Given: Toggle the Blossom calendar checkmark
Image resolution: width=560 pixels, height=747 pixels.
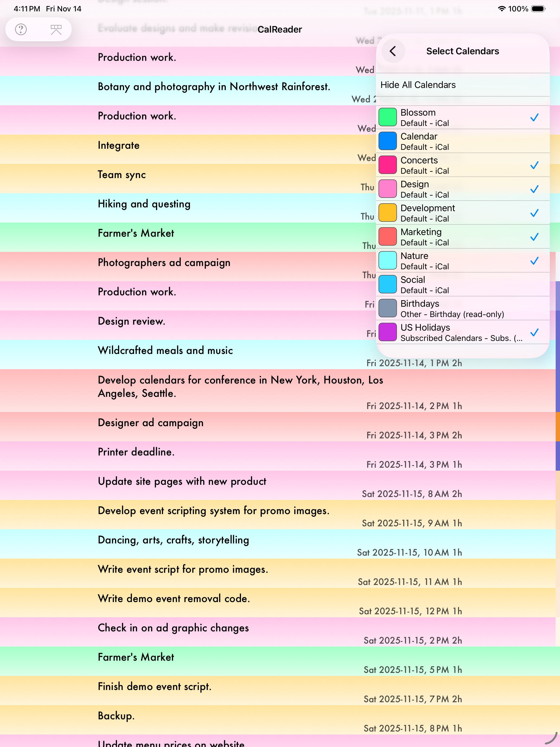Looking at the screenshot, I should click(x=534, y=118).
